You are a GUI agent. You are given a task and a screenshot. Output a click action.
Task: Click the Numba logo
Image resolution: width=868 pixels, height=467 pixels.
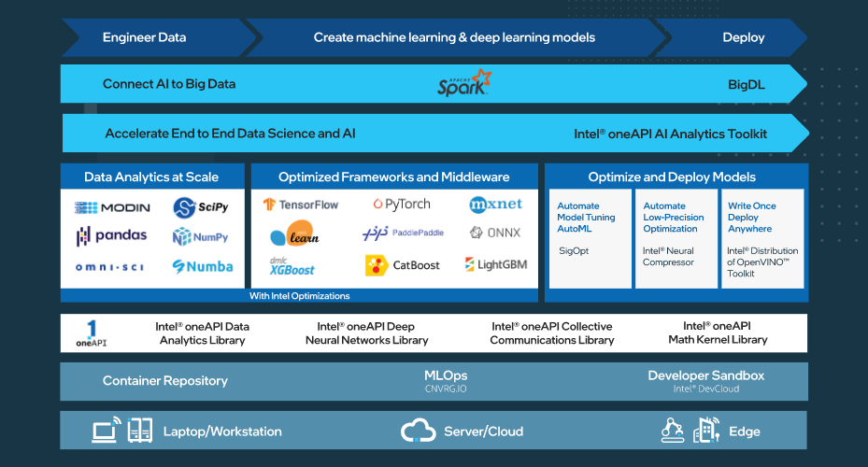[203, 267]
